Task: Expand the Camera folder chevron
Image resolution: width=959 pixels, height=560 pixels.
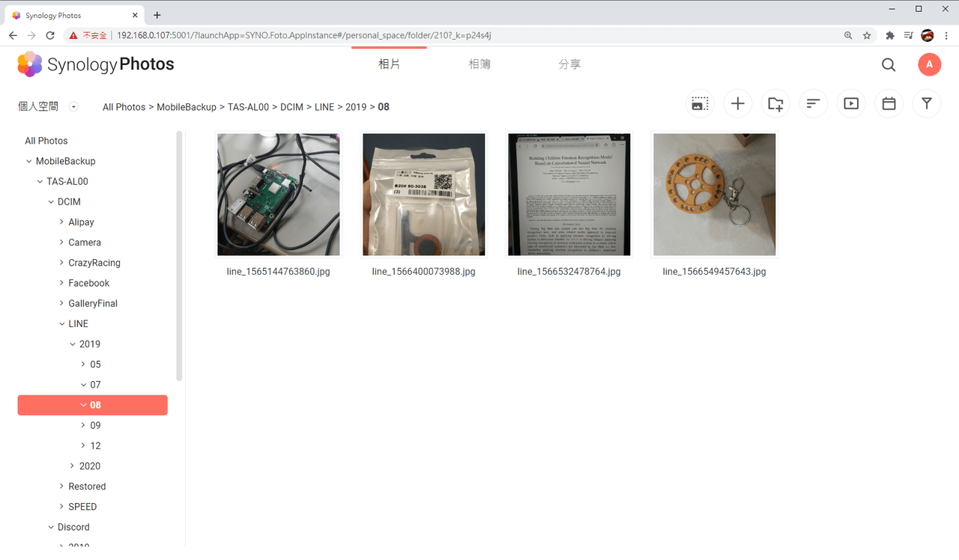Action: point(61,243)
